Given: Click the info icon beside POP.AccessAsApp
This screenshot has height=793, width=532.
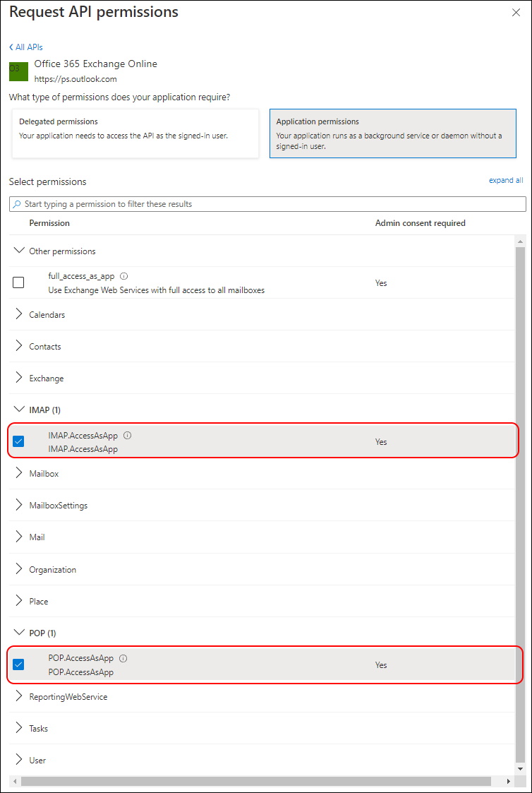Looking at the screenshot, I should point(123,658).
